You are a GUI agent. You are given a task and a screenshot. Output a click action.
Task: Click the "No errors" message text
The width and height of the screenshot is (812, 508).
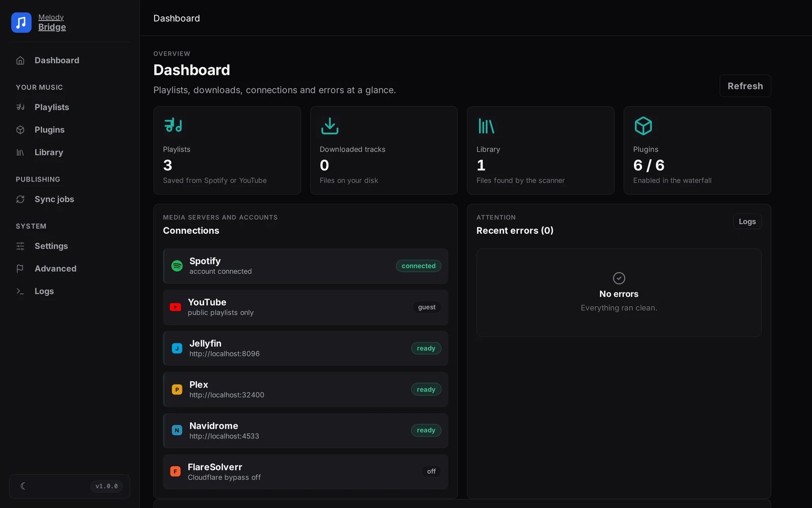click(x=619, y=294)
